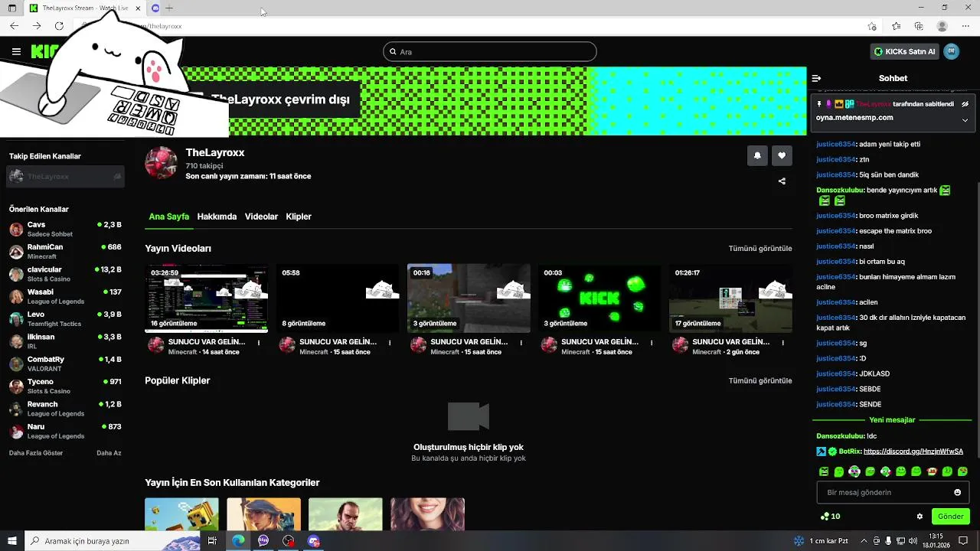Open the Klipler tab

299,217
